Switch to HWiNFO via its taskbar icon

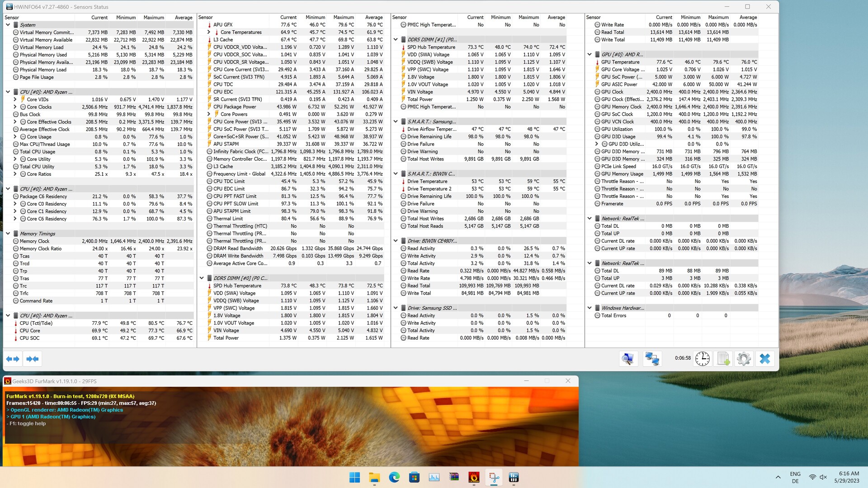514,477
